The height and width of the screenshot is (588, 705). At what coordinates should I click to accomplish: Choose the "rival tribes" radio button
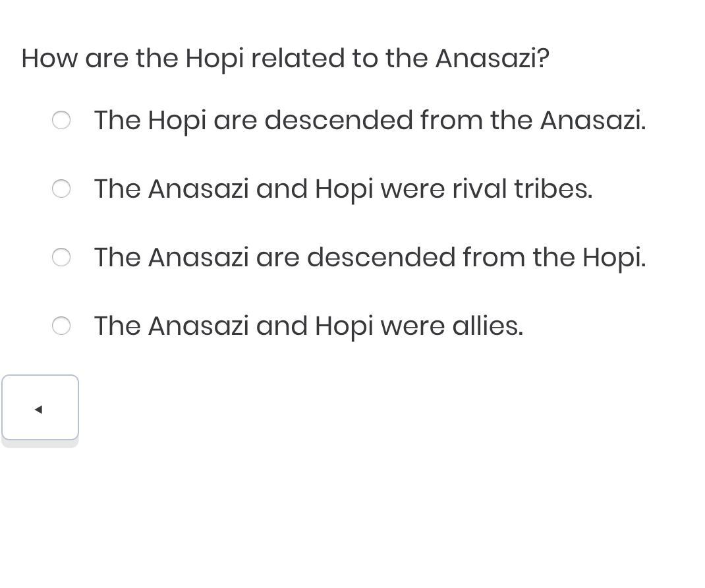click(61, 189)
